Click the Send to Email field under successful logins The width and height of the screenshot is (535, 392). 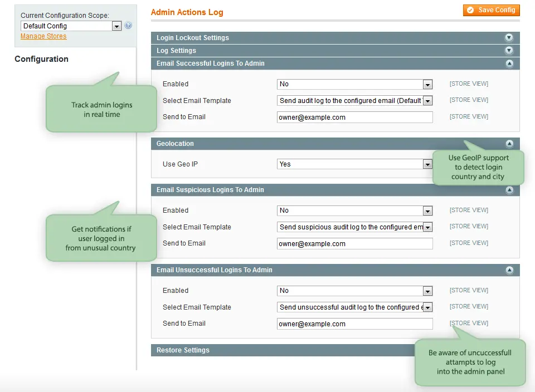(x=354, y=117)
